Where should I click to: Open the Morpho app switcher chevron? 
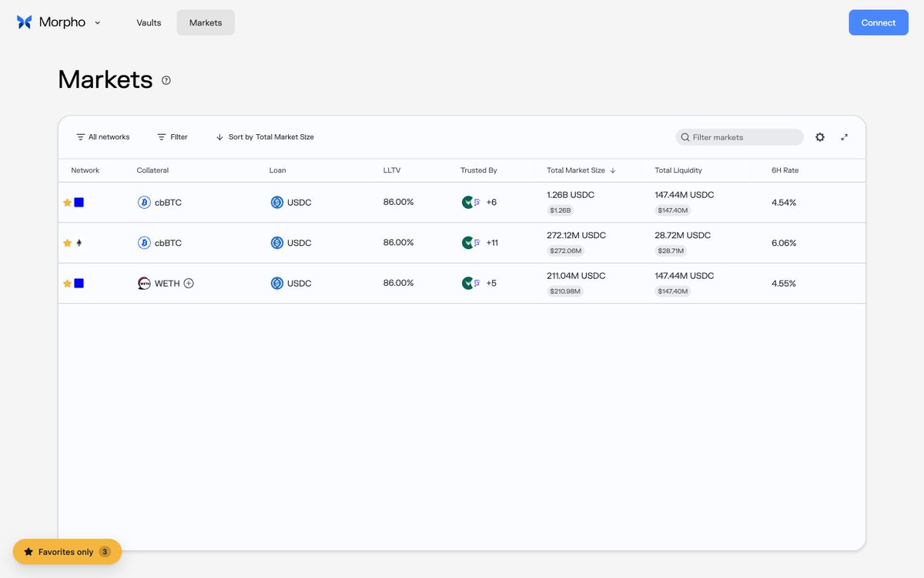98,22
